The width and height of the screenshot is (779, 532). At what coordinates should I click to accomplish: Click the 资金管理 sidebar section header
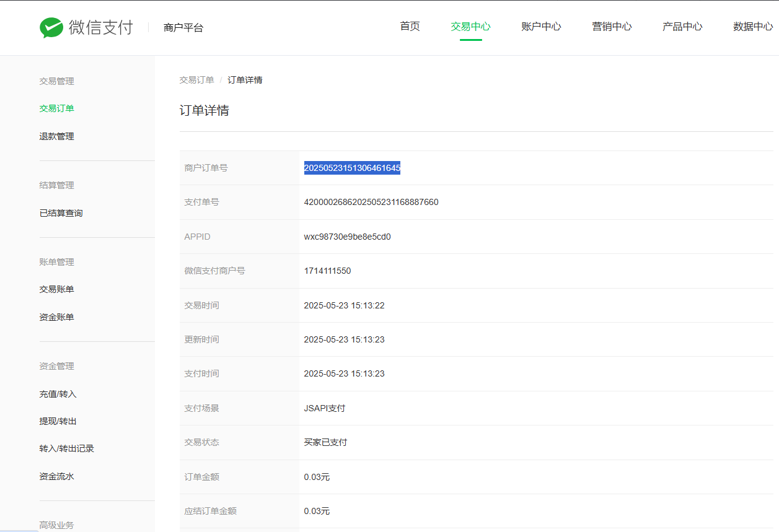click(x=57, y=366)
